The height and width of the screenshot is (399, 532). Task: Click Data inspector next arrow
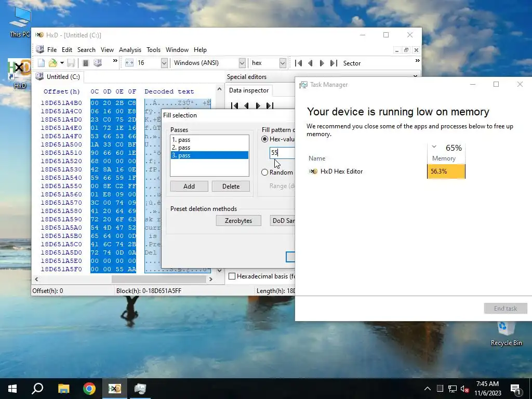(x=258, y=105)
